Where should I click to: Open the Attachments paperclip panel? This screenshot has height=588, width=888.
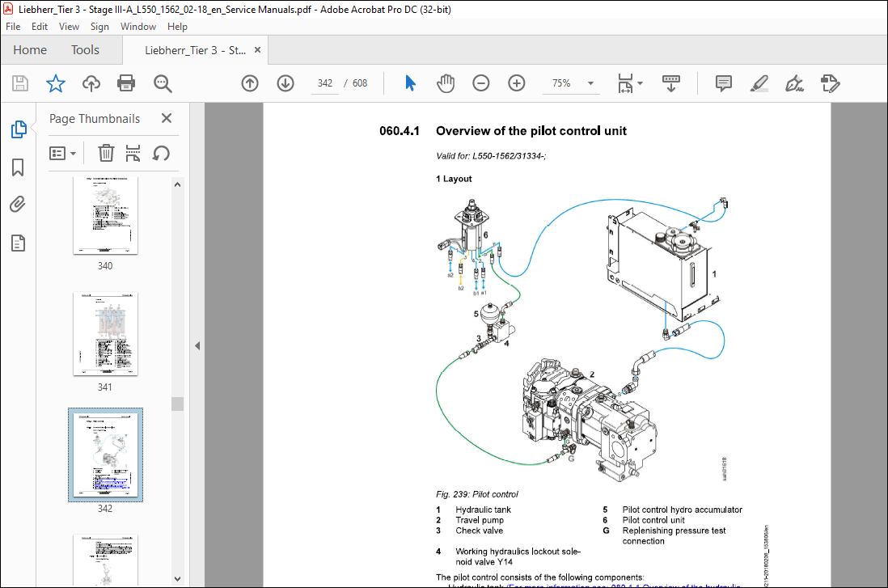pyautogui.click(x=18, y=205)
